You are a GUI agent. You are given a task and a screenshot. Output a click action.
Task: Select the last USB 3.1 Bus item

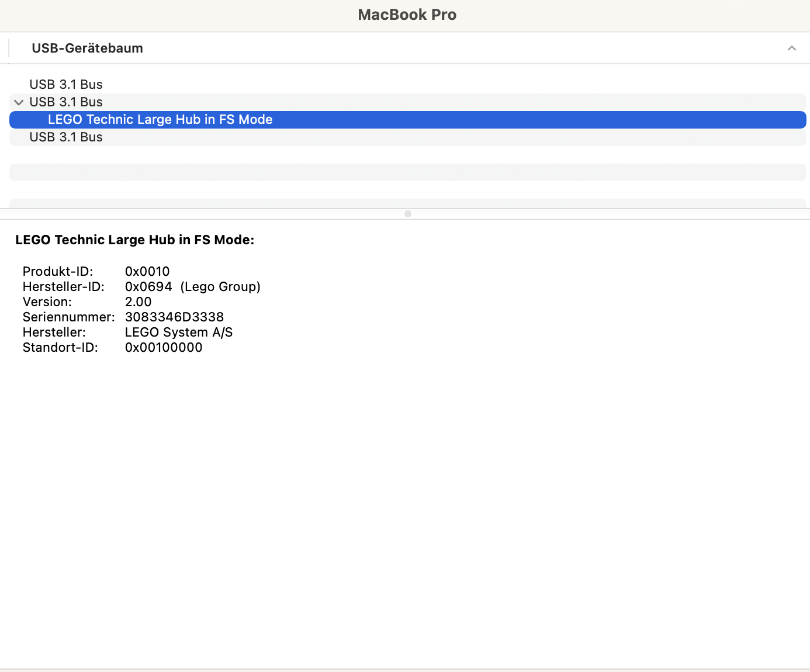pyautogui.click(x=66, y=137)
